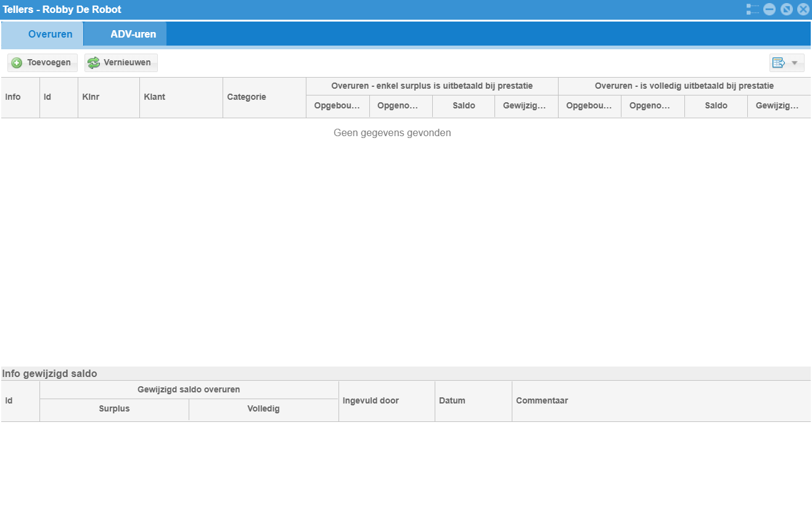The width and height of the screenshot is (812, 523).
Task: Click the Klnr column header
Action: tap(109, 97)
